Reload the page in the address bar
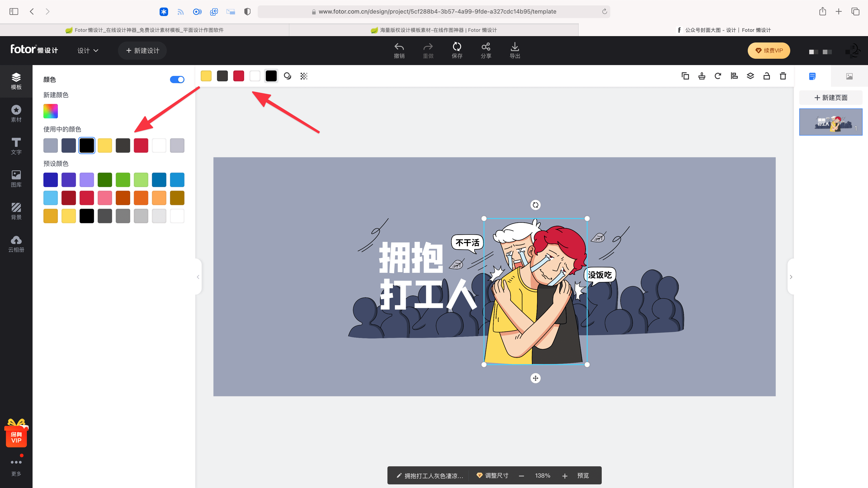868x488 pixels. 604,12
